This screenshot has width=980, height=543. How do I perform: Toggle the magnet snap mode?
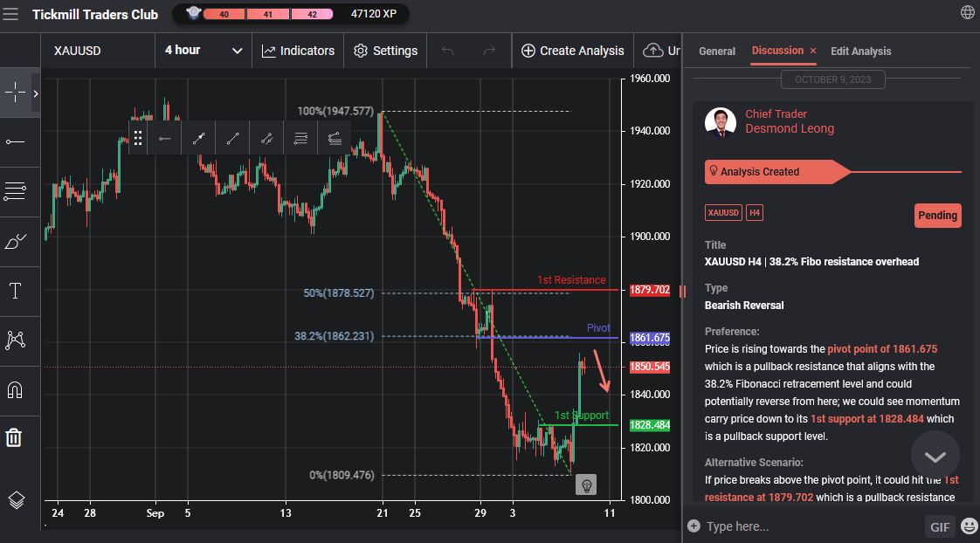[15, 390]
